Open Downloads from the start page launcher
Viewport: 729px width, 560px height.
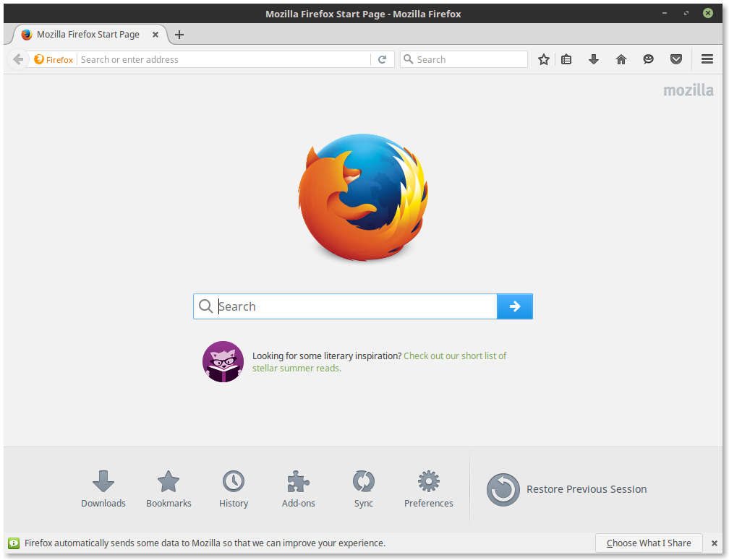point(103,489)
